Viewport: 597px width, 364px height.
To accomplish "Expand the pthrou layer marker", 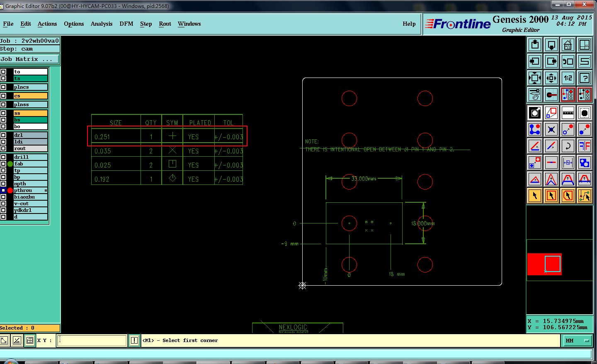I will click(x=46, y=190).
